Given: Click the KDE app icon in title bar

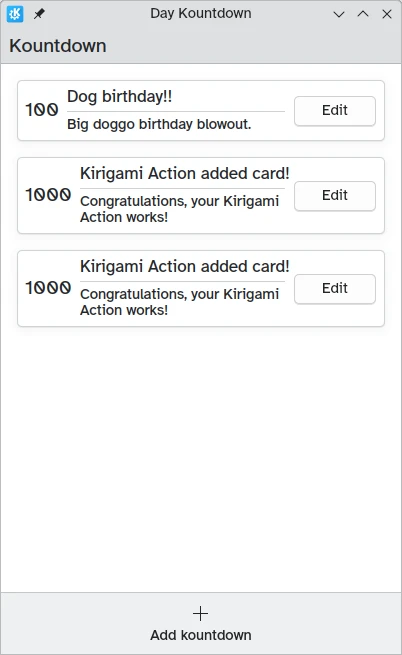Looking at the screenshot, I should pos(15,14).
